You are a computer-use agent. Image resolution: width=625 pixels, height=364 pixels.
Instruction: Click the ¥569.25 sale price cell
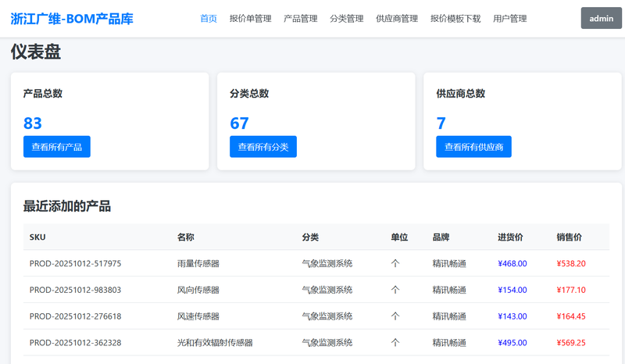(571, 343)
